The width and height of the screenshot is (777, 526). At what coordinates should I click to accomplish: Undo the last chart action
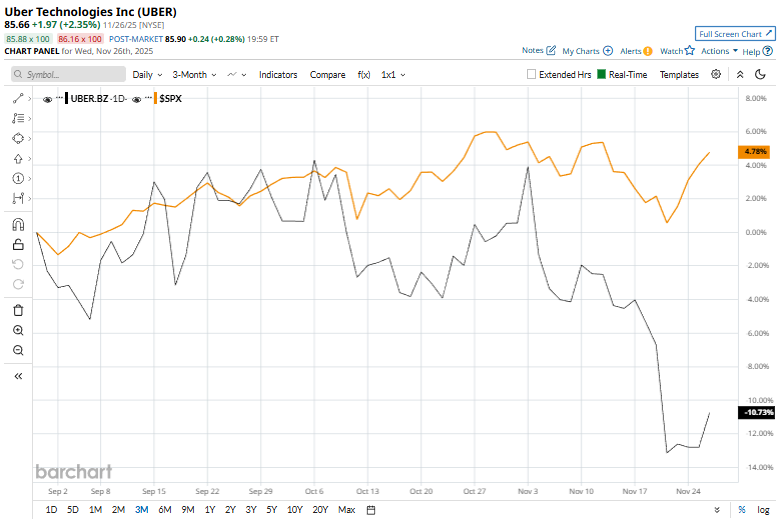pos(18,264)
